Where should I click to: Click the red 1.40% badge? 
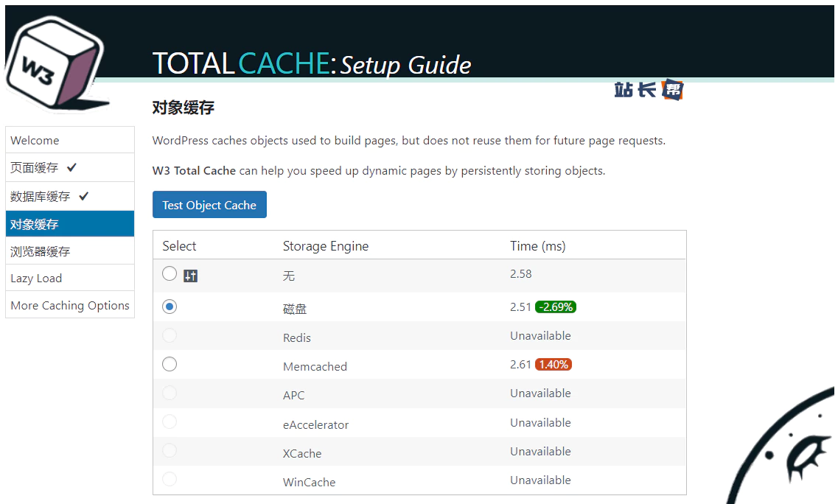[554, 365]
